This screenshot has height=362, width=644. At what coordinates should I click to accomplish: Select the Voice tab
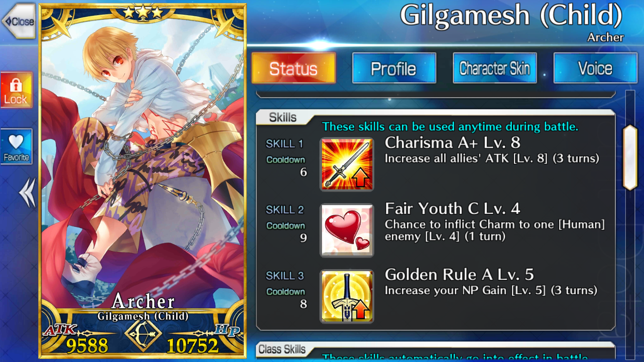coord(595,68)
